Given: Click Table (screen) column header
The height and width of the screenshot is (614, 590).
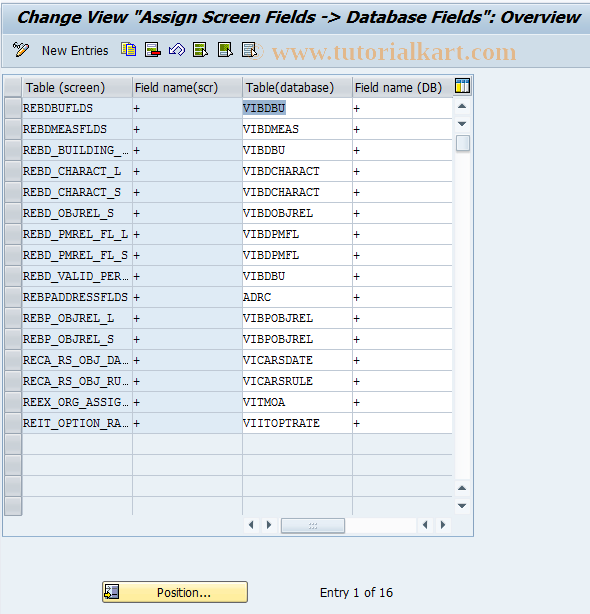Looking at the screenshot, I should point(77,87).
